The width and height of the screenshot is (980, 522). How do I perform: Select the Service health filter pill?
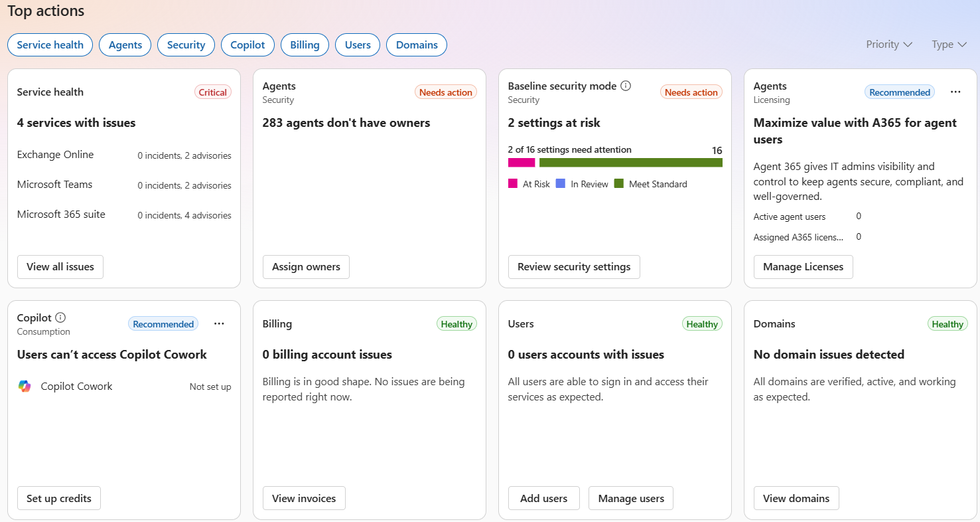click(x=50, y=45)
